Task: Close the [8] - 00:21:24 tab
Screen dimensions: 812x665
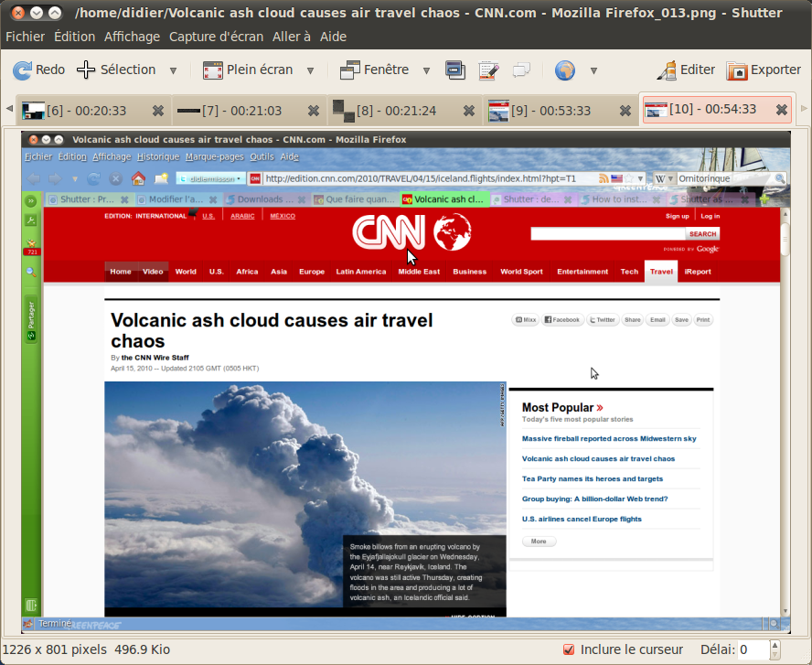Action: 469,111
